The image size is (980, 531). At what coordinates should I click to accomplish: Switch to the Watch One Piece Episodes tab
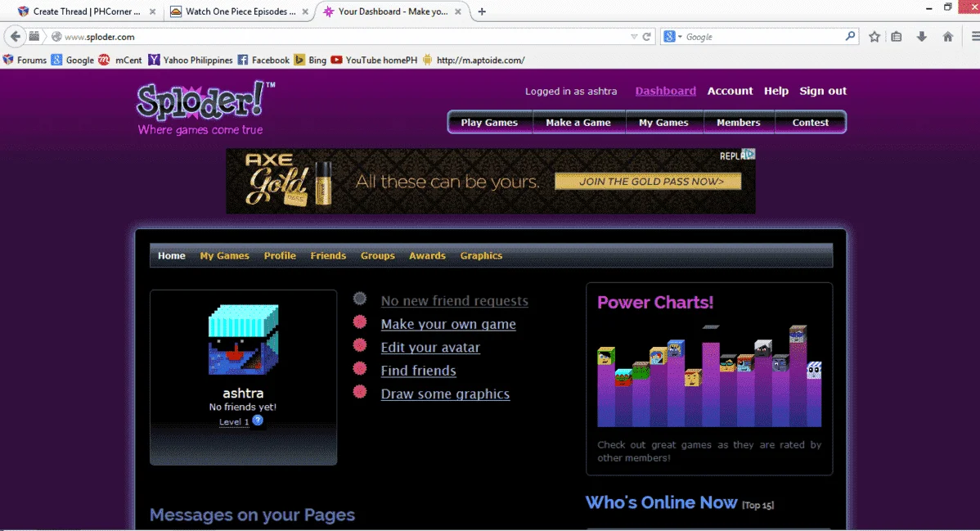[x=240, y=11]
